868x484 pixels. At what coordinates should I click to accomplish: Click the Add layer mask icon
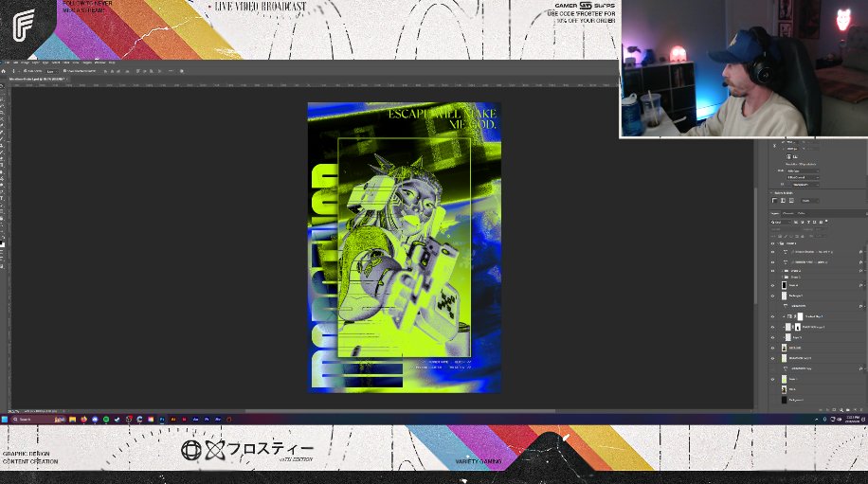coord(834,410)
